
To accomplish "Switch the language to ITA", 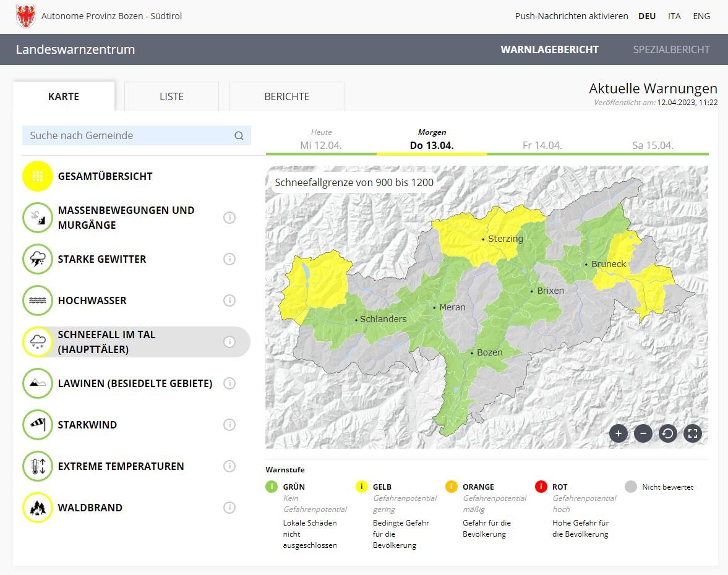I will click(x=674, y=16).
